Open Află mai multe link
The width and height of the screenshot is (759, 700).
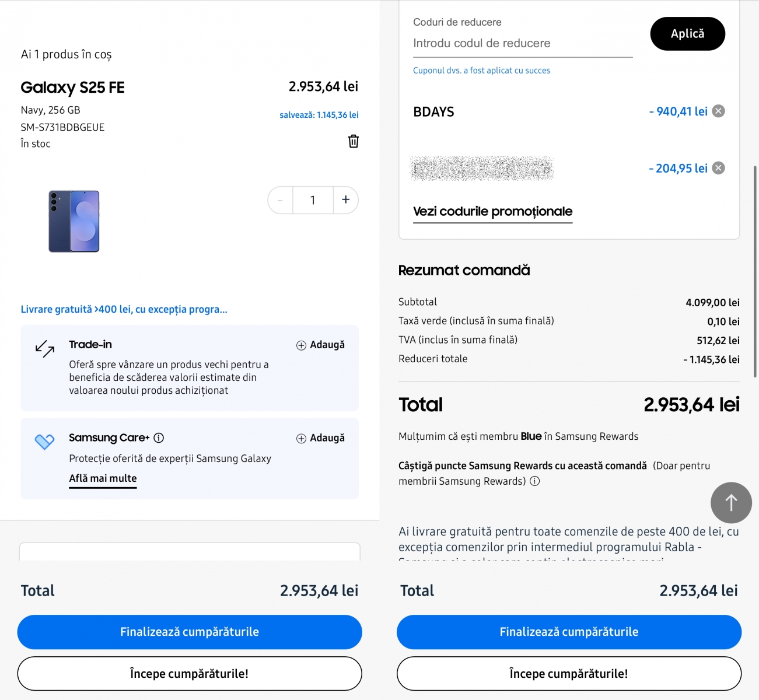point(103,478)
